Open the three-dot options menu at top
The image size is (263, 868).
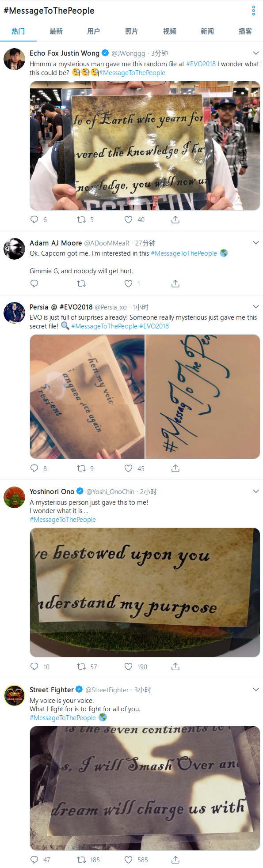[x=253, y=11]
